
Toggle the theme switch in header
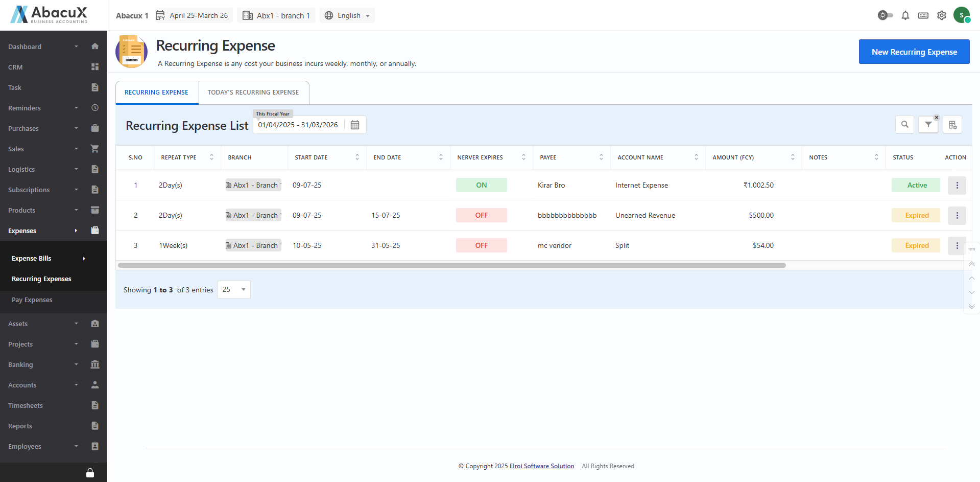pos(885,15)
